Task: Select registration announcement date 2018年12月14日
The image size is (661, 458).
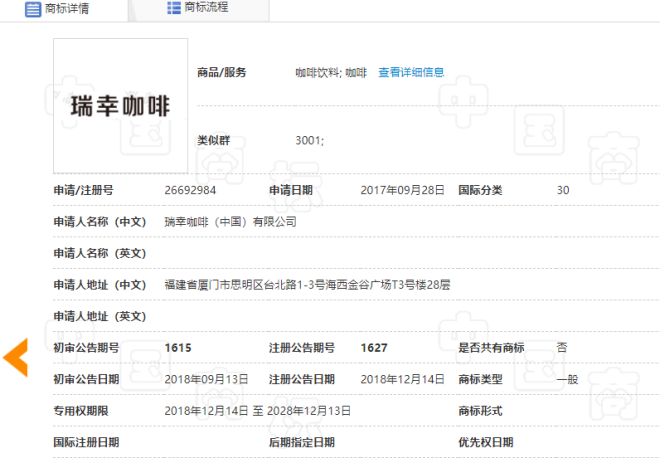Action: click(x=402, y=380)
